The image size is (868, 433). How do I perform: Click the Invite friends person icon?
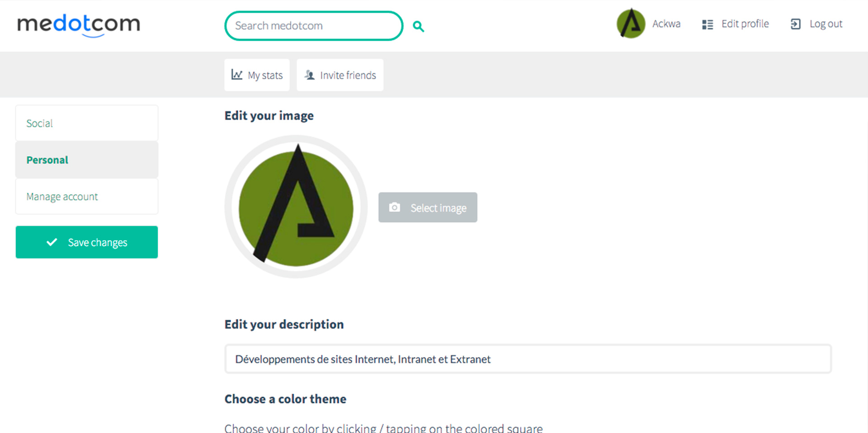pos(310,75)
